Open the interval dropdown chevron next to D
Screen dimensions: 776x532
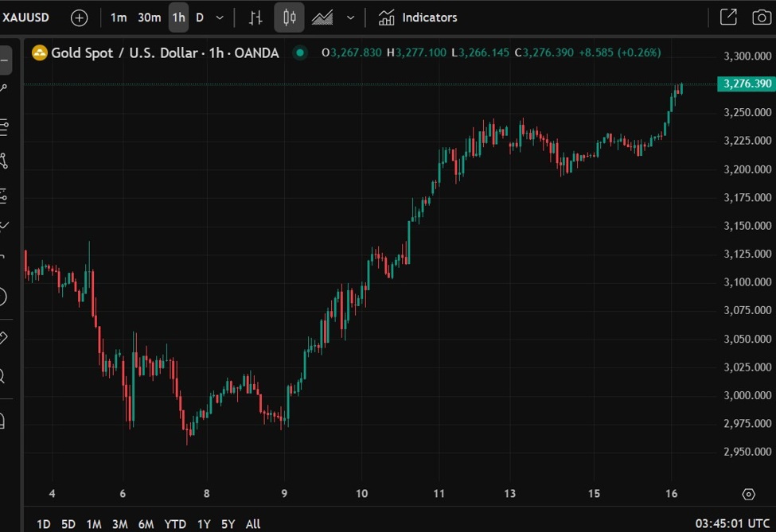pyautogui.click(x=218, y=17)
